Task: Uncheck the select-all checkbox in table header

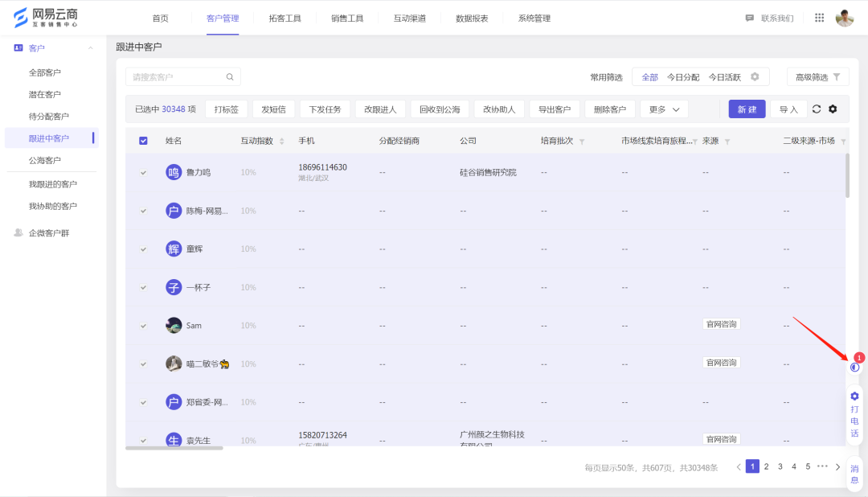Action: point(143,140)
